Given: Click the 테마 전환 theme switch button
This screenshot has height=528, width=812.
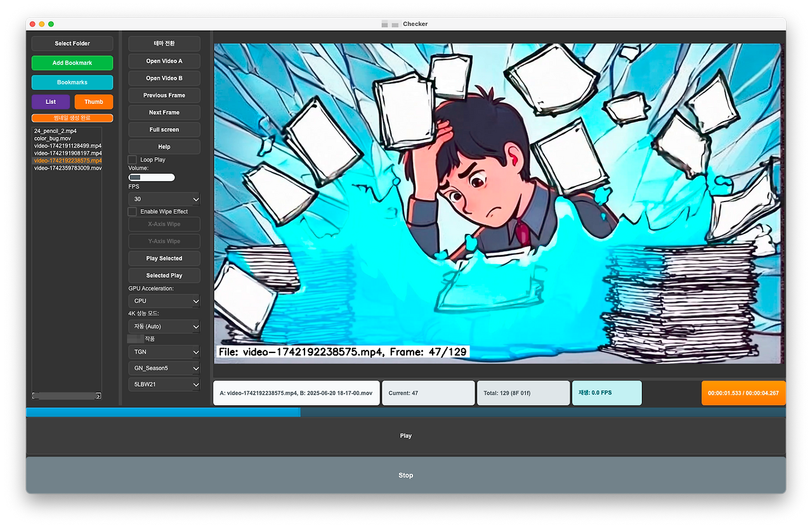Looking at the screenshot, I should [x=164, y=44].
